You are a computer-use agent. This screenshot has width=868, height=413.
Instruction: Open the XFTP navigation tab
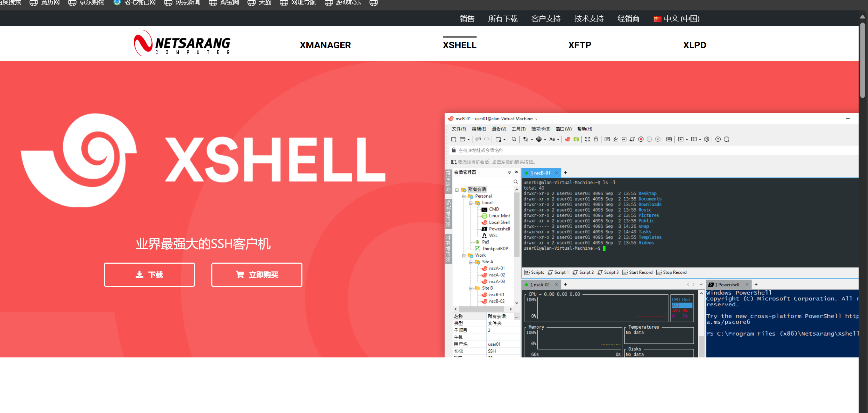click(579, 45)
